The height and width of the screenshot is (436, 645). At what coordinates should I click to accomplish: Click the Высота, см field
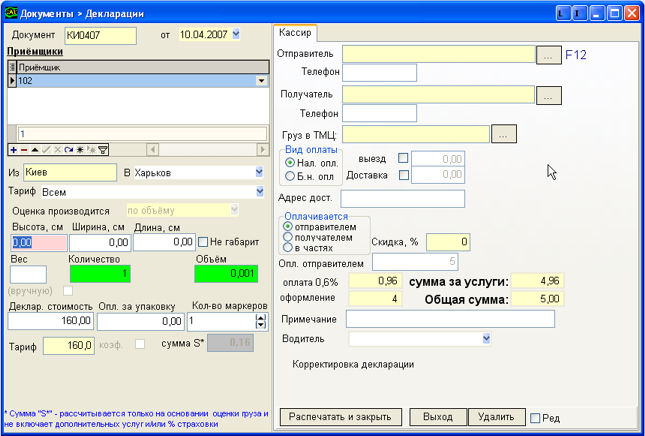tap(39, 243)
